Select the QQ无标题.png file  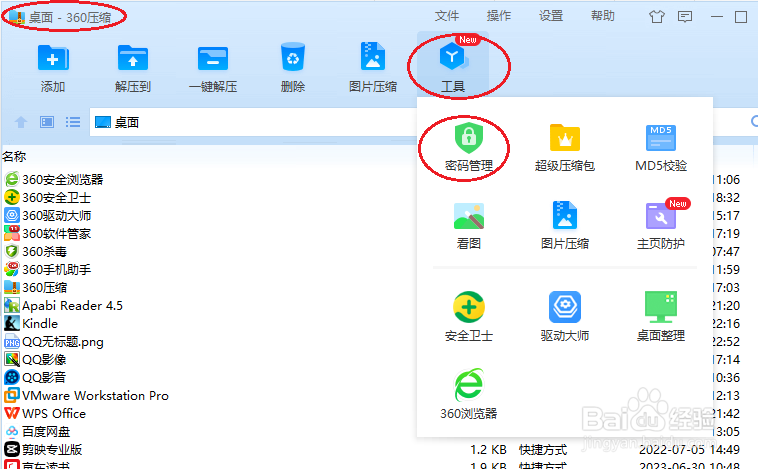pyautogui.click(x=54, y=342)
